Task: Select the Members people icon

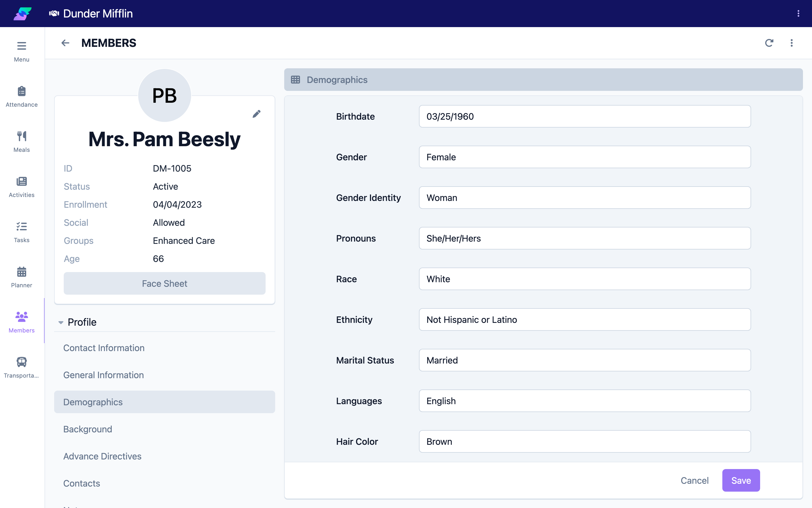Action: 21,316
